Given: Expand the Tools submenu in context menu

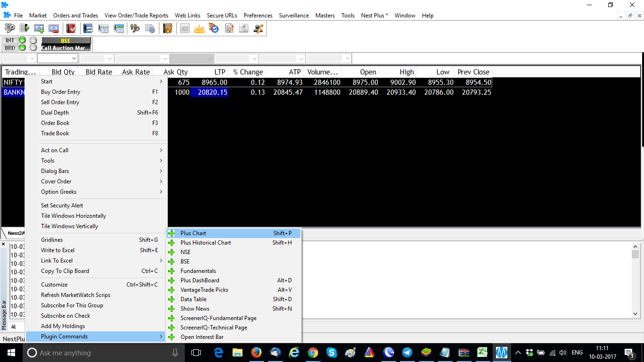Looking at the screenshot, I should pyautogui.click(x=96, y=161).
